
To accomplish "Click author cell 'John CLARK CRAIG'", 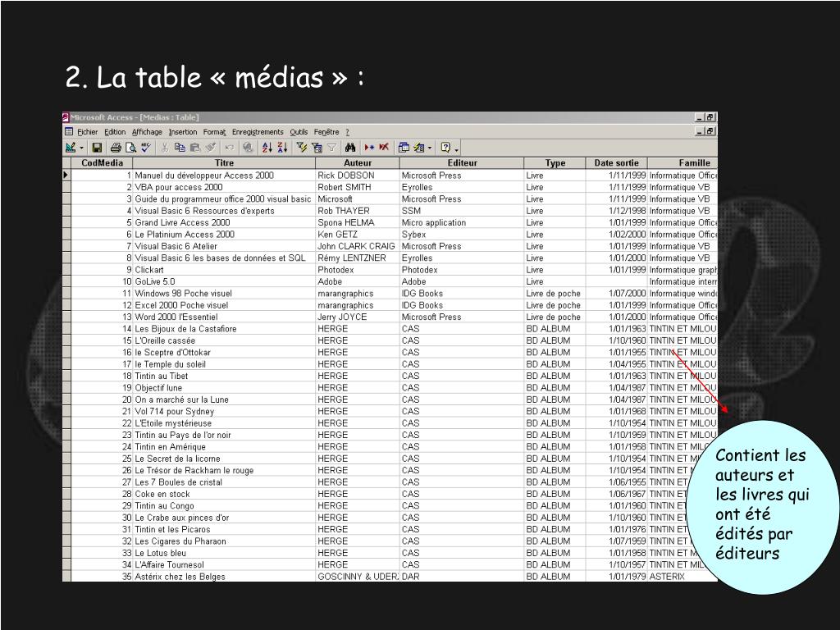I will coord(358,246).
